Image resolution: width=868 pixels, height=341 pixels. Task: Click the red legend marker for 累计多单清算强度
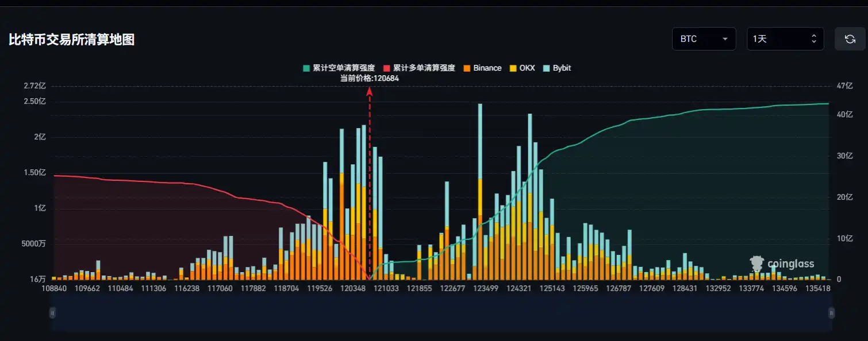click(386, 68)
